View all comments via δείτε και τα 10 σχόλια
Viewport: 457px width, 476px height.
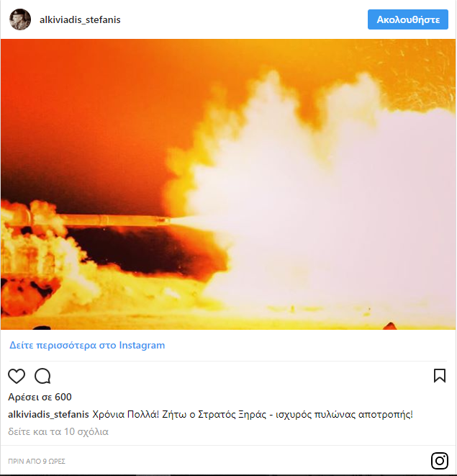click(x=58, y=431)
